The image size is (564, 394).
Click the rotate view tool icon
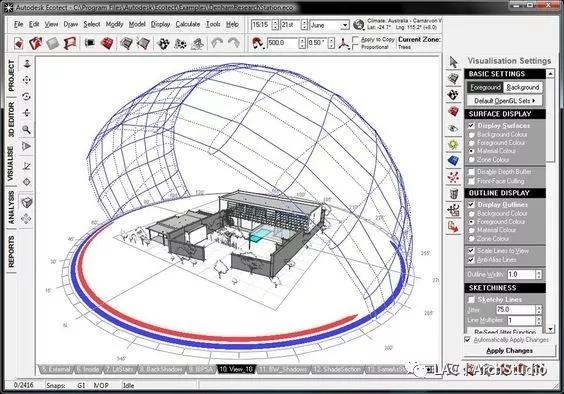click(x=26, y=96)
